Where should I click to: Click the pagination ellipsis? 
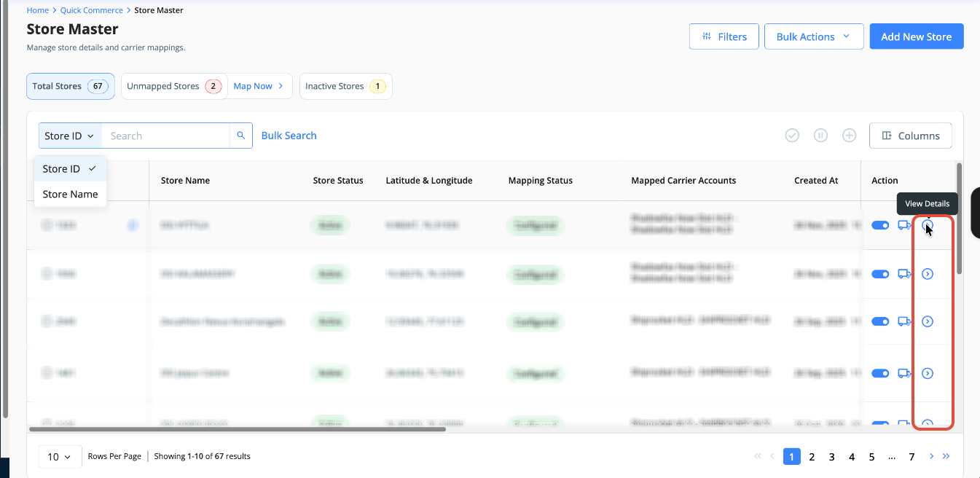pos(892,458)
